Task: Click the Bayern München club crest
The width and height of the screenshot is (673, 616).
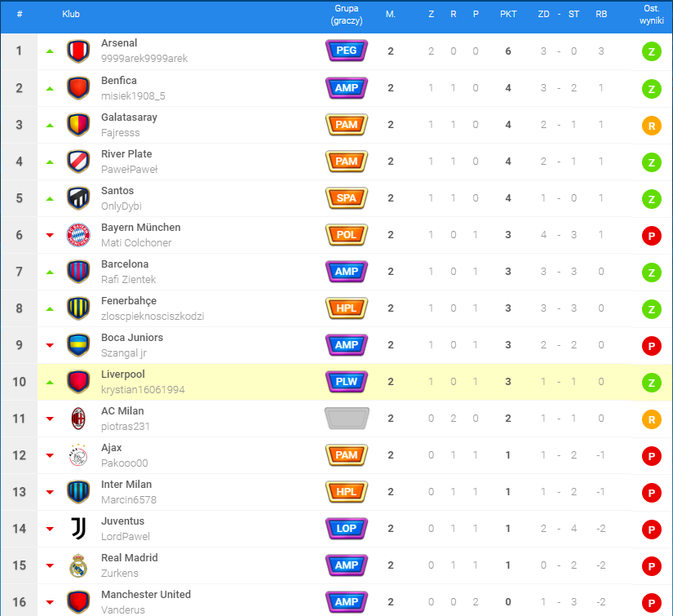Action: (x=78, y=235)
